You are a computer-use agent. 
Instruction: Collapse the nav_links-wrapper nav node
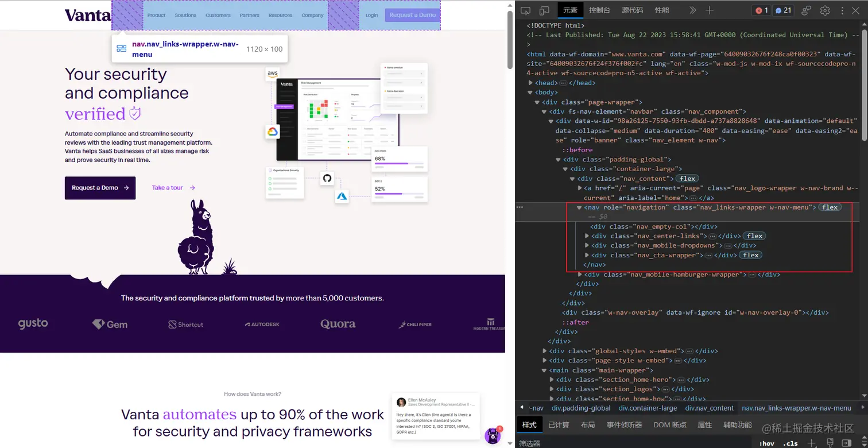580,207
